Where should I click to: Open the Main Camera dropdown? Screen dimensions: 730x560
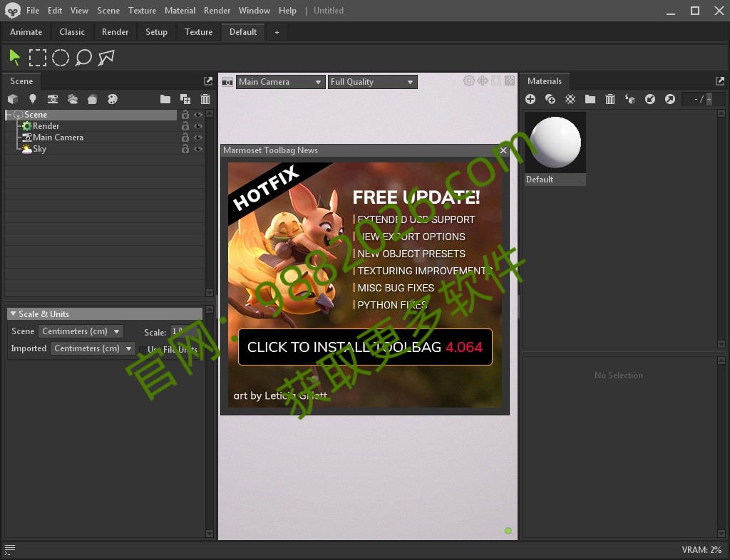tap(281, 82)
